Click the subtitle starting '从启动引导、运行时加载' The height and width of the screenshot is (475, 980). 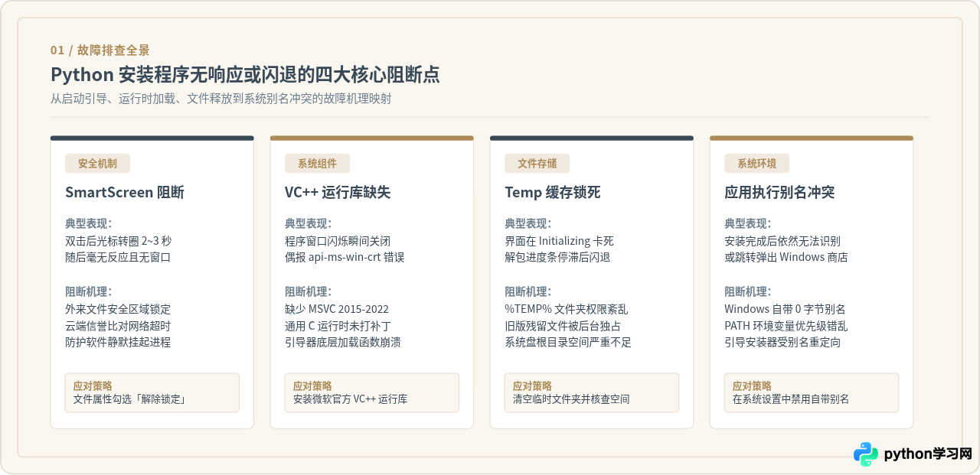point(221,99)
